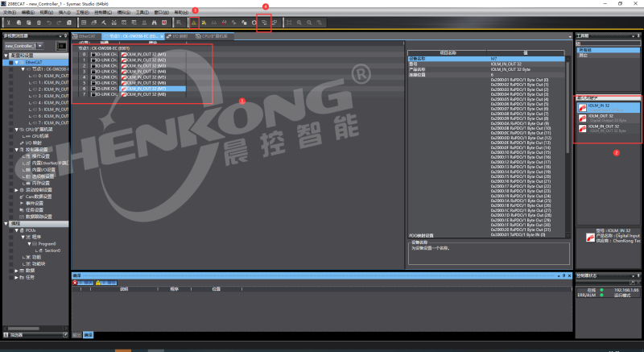Click the Zoom-to-fit toolbar icon
The height and width of the screenshot is (352, 644).
289,23
